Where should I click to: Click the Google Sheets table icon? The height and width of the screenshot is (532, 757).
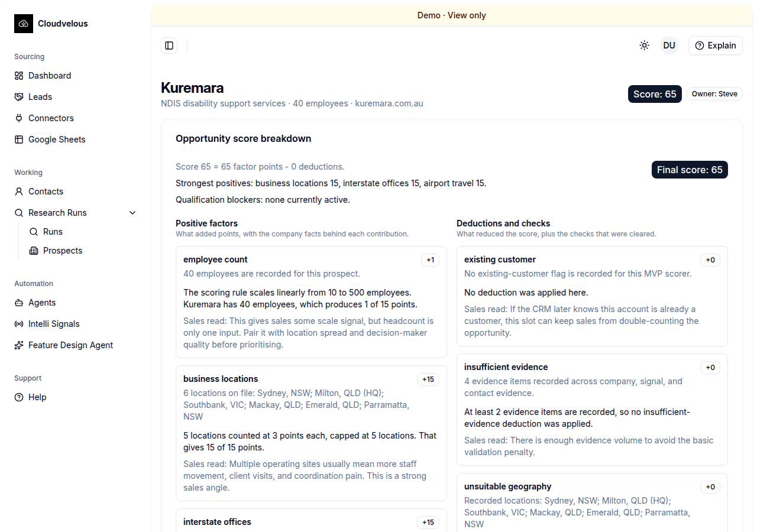tap(19, 140)
